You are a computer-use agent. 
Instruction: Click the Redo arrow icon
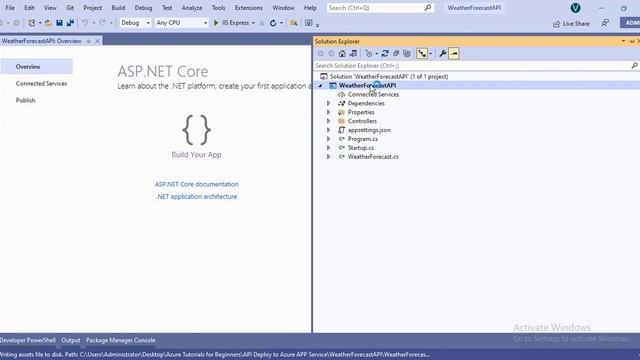[x=102, y=23]
